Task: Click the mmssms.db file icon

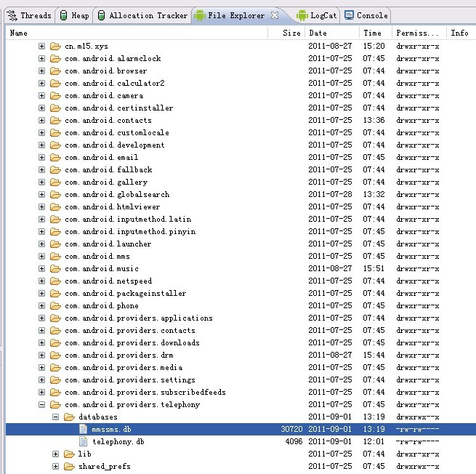Action: tap(83, 429)
